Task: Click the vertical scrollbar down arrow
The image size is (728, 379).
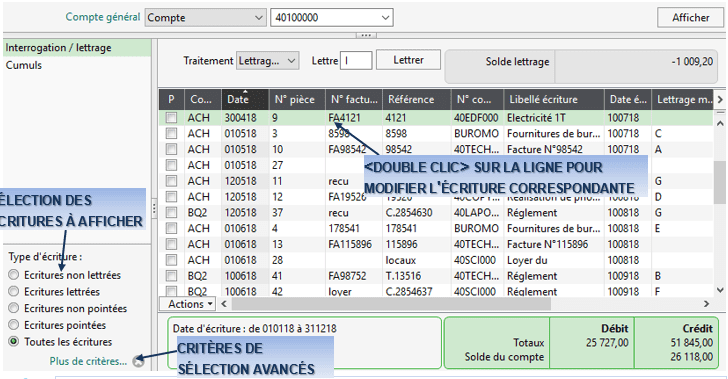Action: pos(720,290)
